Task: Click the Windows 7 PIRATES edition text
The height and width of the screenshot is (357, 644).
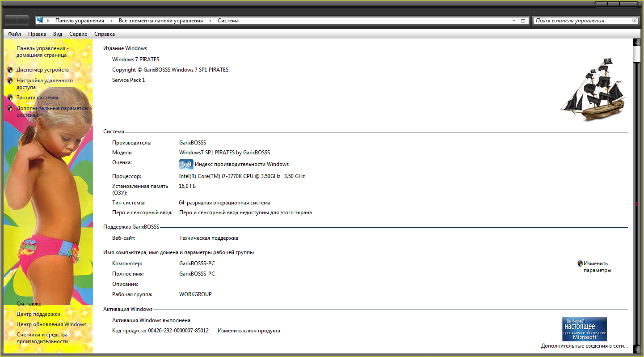Action: [x=135, y=59]
